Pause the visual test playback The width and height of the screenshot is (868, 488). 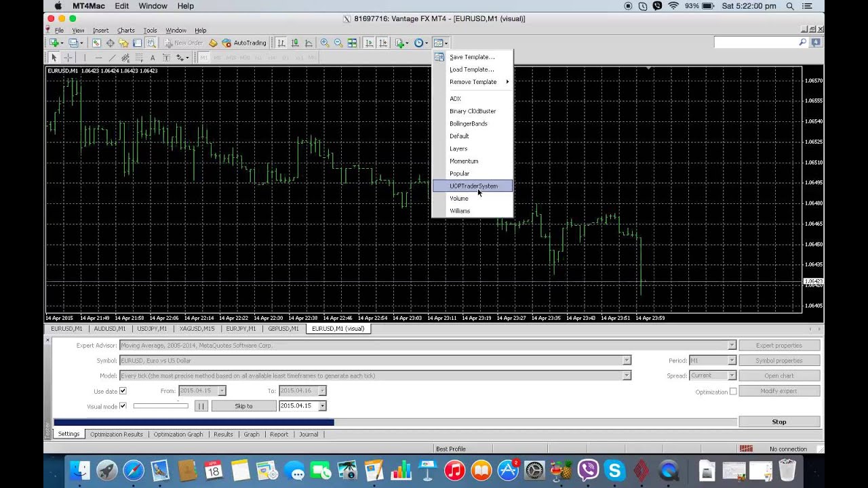201,406
